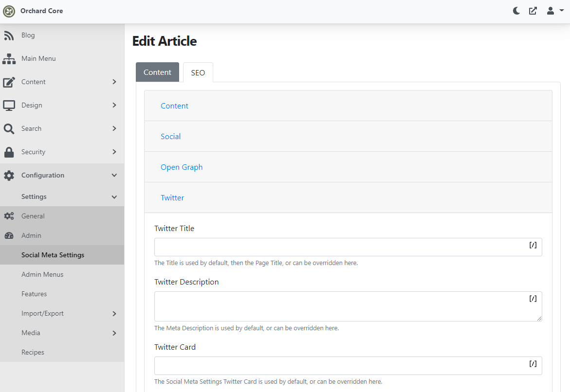This screenshot has width=570, height=392.
Task: Click the Admin dashboard gauge icon
Action: coord(9,235)
